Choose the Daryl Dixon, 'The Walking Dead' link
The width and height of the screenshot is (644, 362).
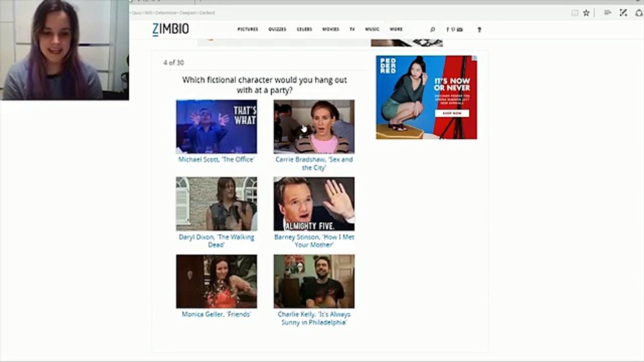(216, 241)
